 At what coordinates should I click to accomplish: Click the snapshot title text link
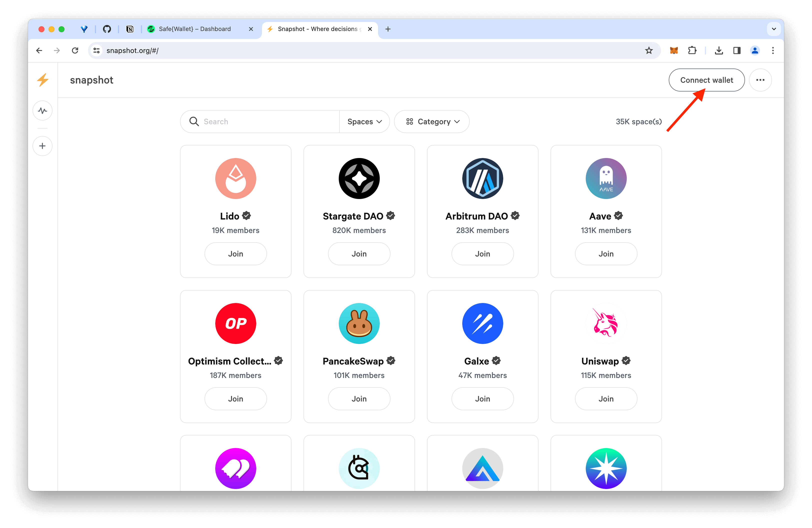coord(91,80)
